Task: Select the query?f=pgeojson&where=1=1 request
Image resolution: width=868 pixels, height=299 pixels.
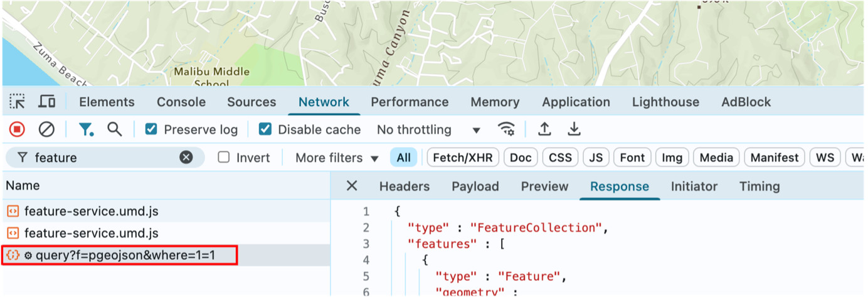Action: coord(125,255)
